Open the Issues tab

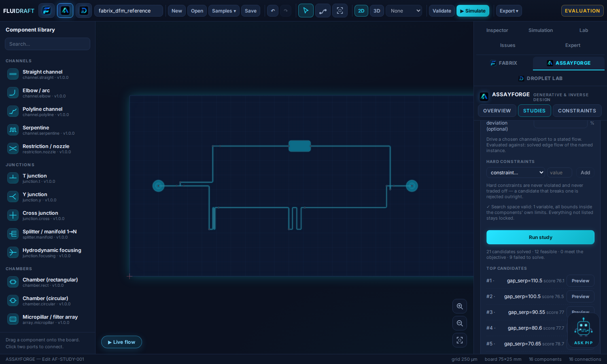(507, 45)
